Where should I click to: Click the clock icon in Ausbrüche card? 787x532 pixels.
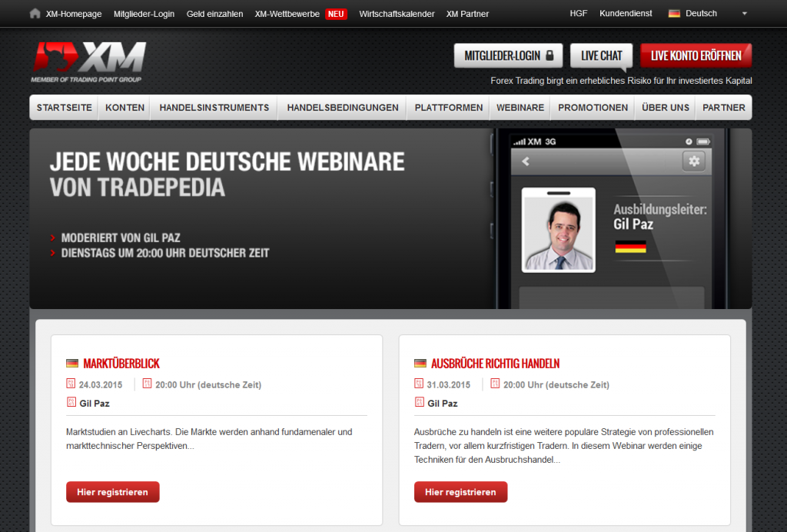[495, 384]
